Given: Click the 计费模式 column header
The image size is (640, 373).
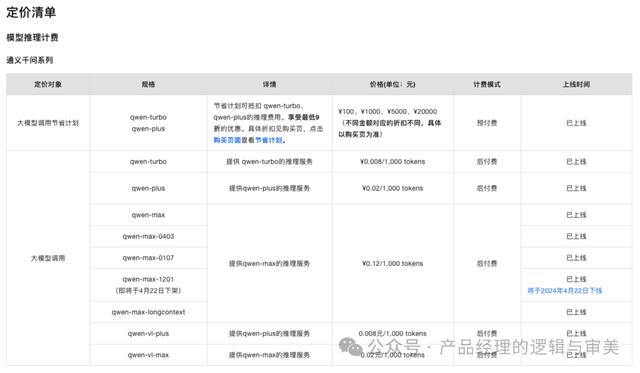Looking at the screenshot, I should point(487,84).
